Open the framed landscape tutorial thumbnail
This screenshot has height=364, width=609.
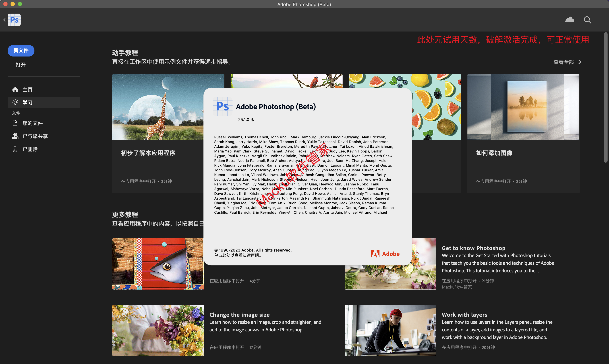[523, 107]
